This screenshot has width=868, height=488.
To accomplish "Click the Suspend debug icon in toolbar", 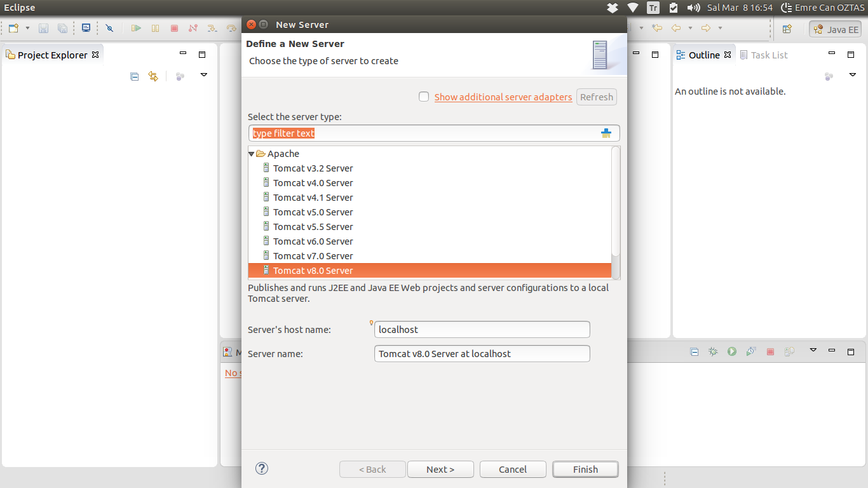I will 155,29.
